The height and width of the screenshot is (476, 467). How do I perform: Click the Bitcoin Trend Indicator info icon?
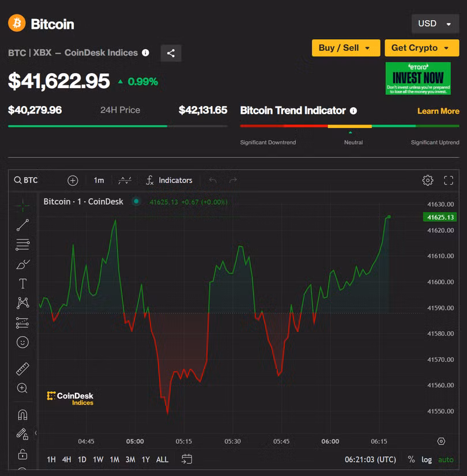tap(353, 111)
